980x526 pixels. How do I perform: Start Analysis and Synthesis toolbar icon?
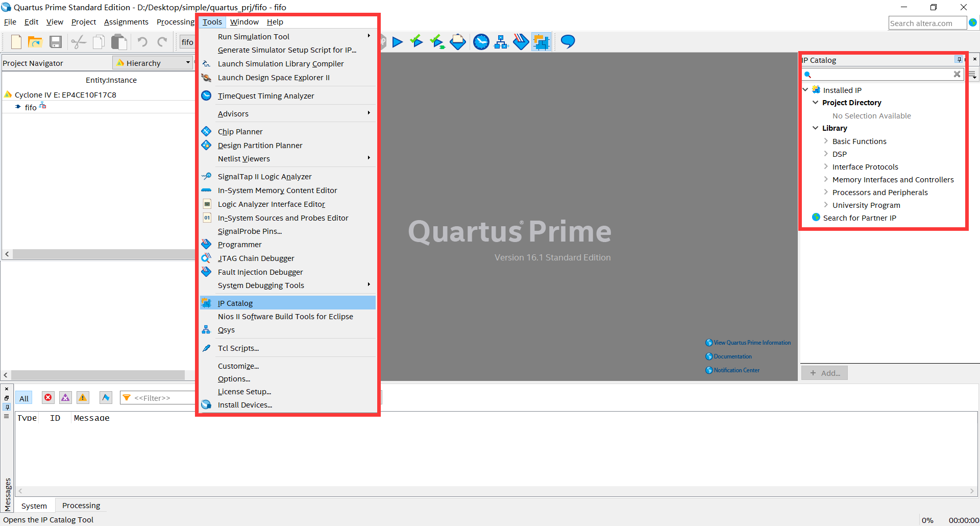tap(416, 42)
